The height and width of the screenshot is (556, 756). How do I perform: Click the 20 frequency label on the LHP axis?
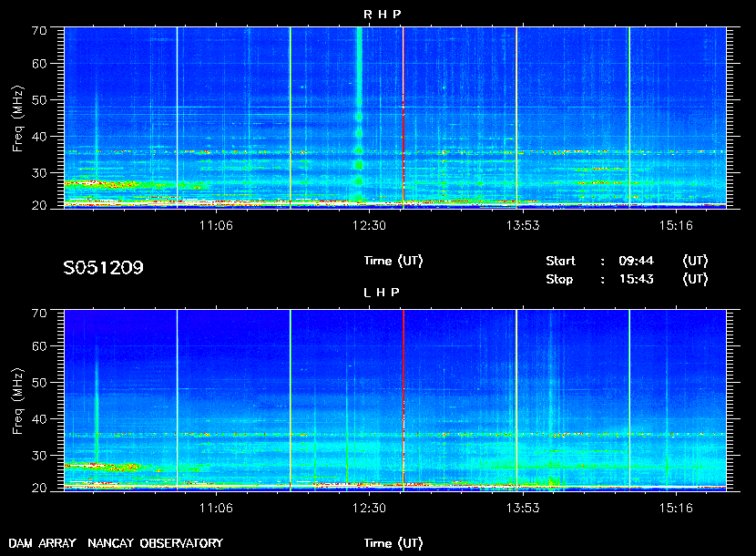[x=39, y=488]
